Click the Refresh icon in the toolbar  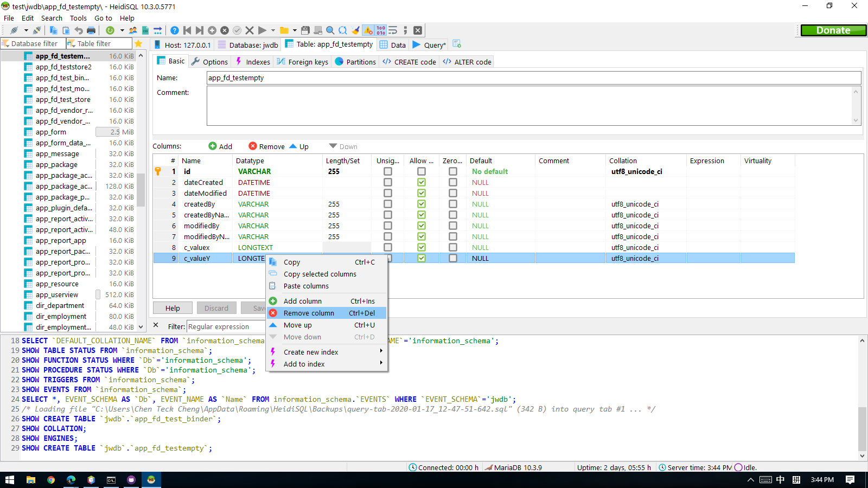pos(110,30)
